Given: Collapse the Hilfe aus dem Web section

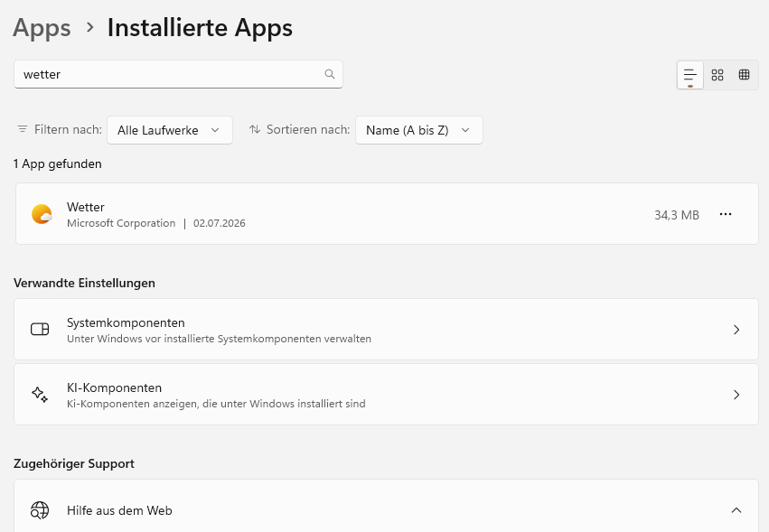Looking at the screenshot, I should (x=736, y=510).
